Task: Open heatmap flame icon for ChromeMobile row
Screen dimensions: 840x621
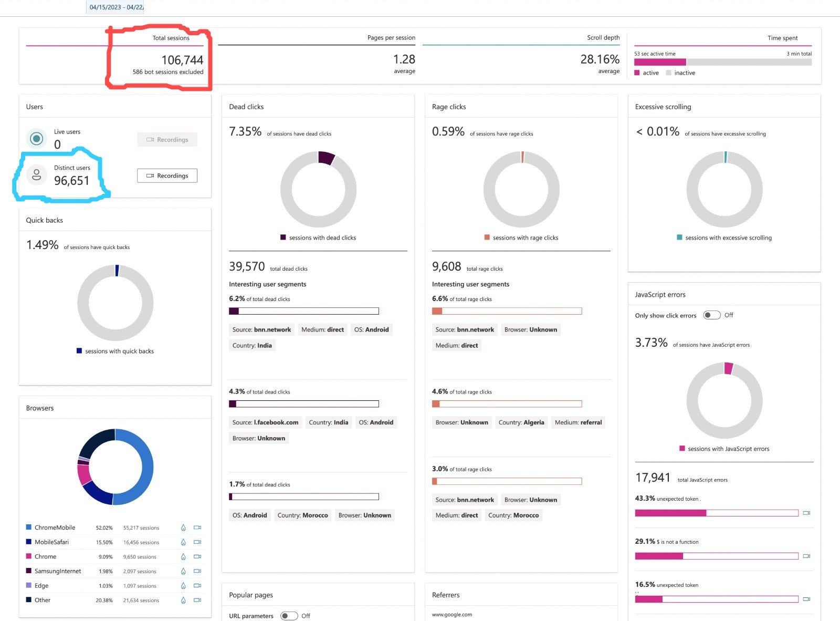Action: tap(183, 527)
